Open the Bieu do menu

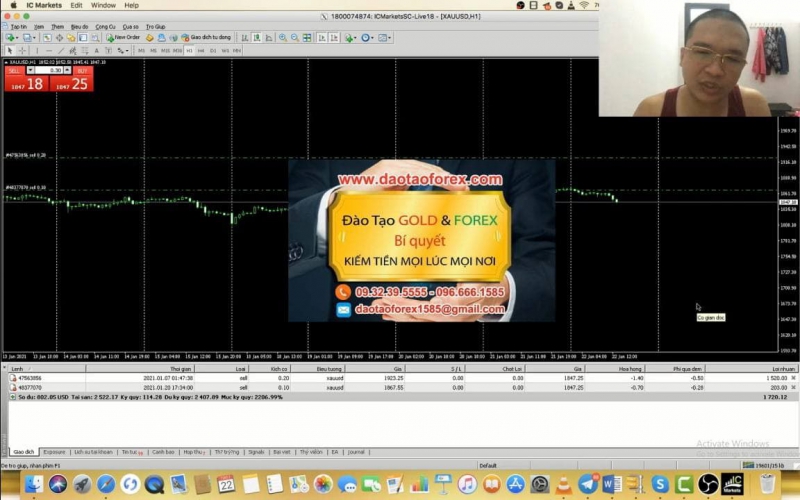pyautogui.click(x=79, y=27)
